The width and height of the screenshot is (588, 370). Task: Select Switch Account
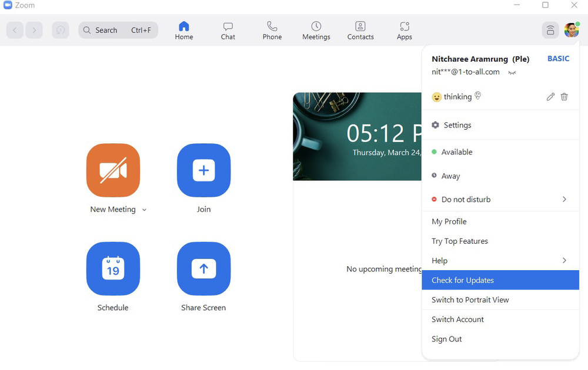click(500, 319)
